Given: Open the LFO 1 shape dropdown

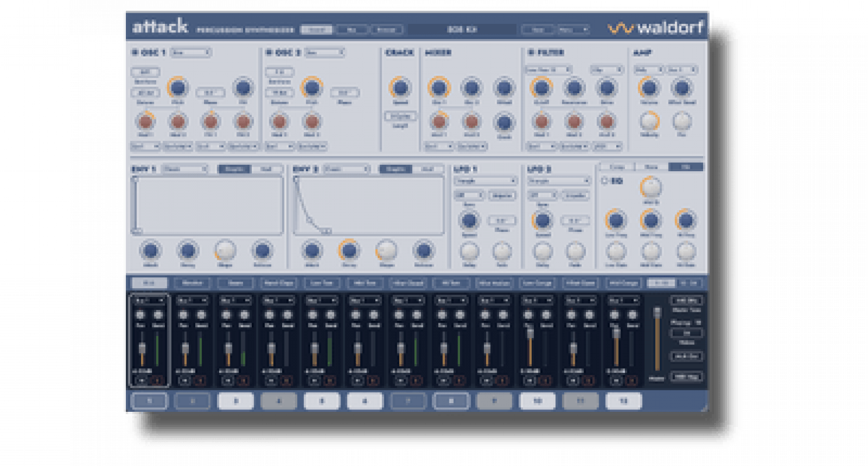Looking at the screenshot, I should (x=486, y=181).
